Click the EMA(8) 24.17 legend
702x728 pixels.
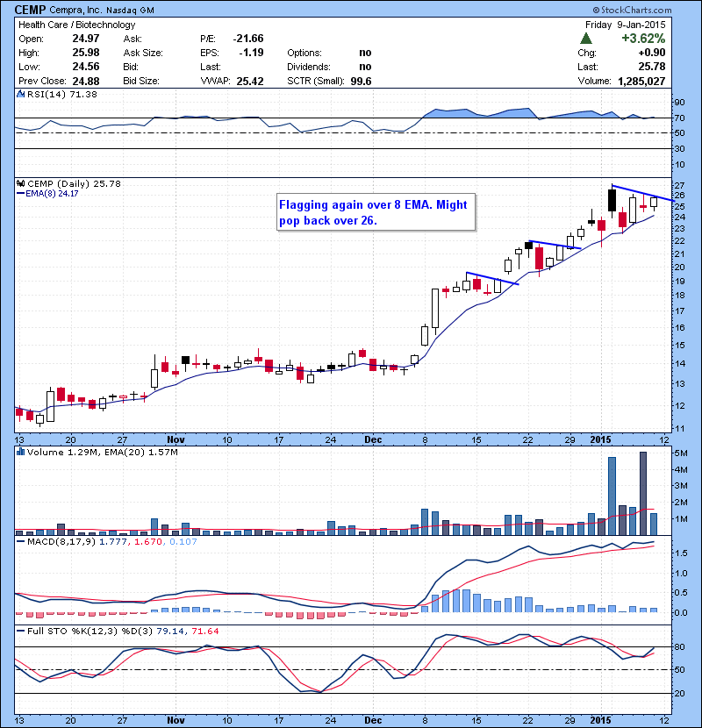(48, 194)
